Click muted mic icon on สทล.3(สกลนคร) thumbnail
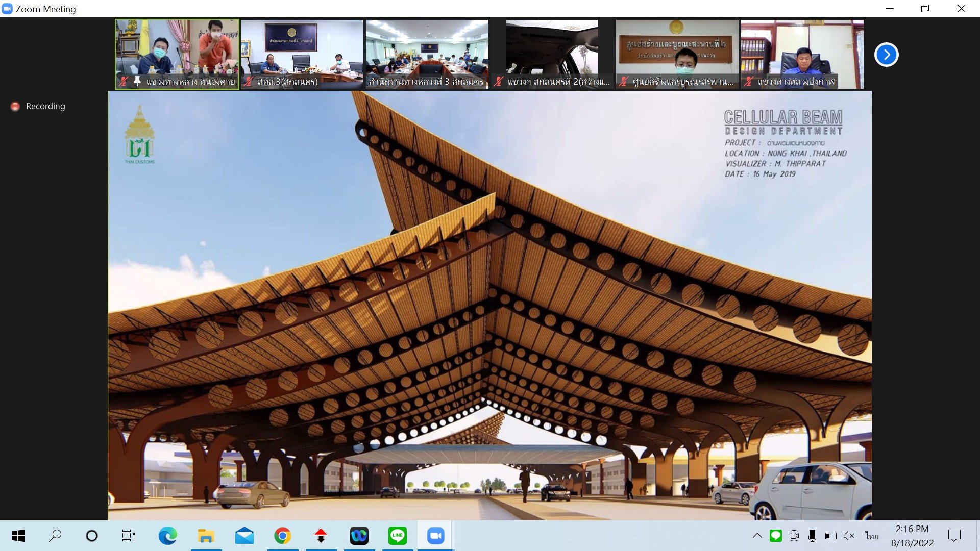 249,81
